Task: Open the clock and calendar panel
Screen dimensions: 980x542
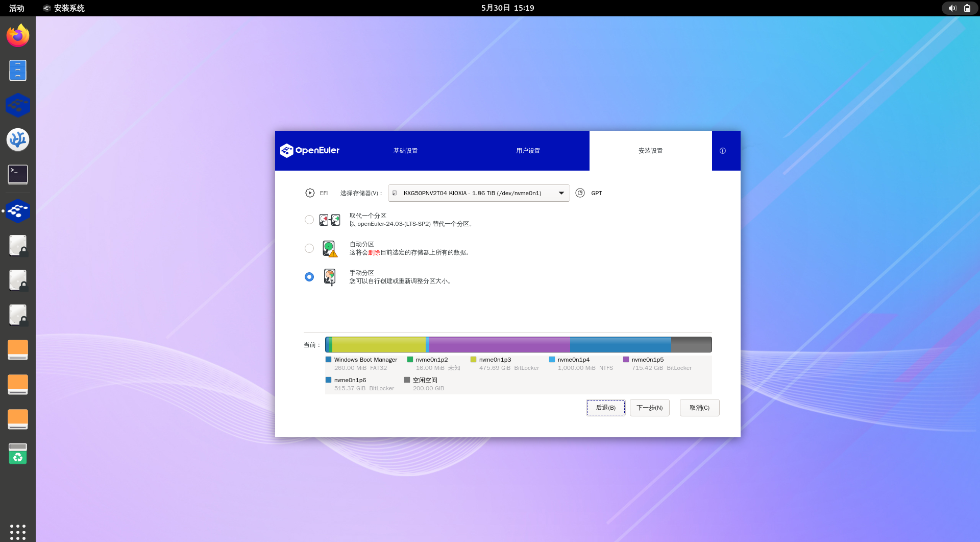Action: click(507, 8)
